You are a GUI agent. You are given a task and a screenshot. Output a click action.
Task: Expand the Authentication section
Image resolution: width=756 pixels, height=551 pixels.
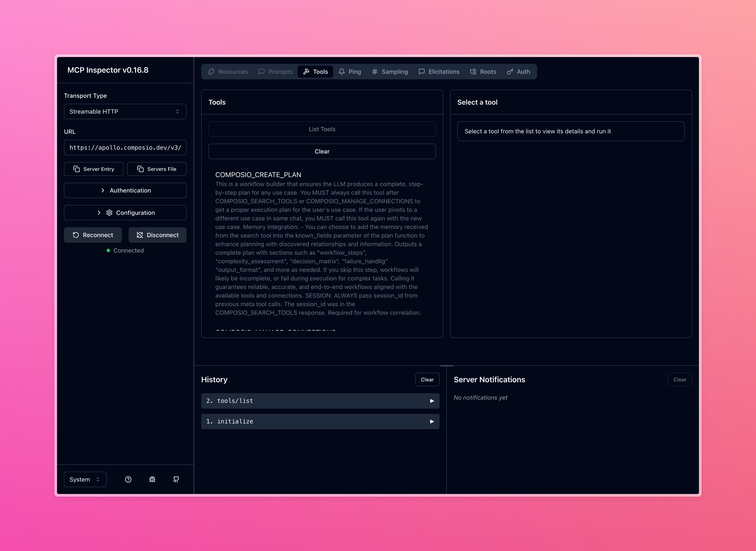pos(125,190)
